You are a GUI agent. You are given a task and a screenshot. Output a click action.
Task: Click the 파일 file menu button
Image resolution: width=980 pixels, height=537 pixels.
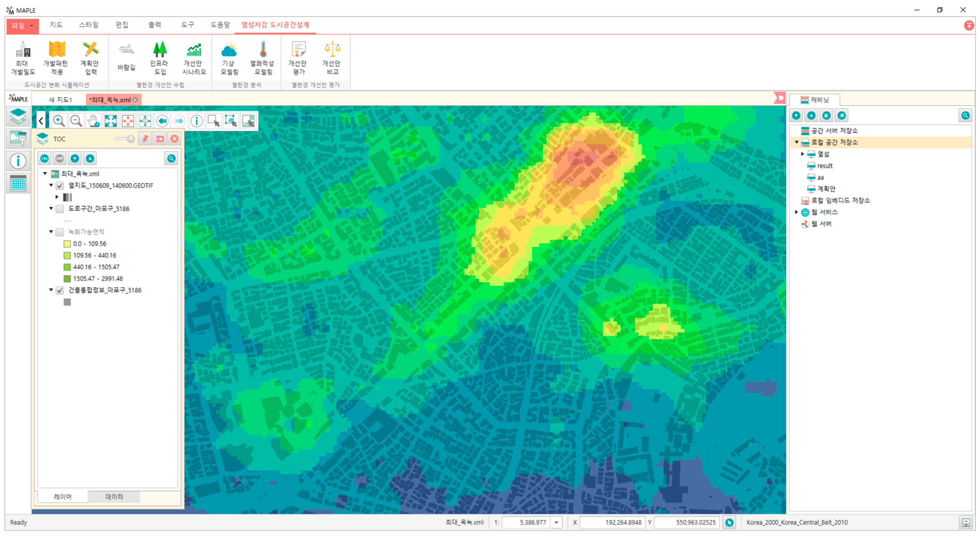[x=22, y=26]
